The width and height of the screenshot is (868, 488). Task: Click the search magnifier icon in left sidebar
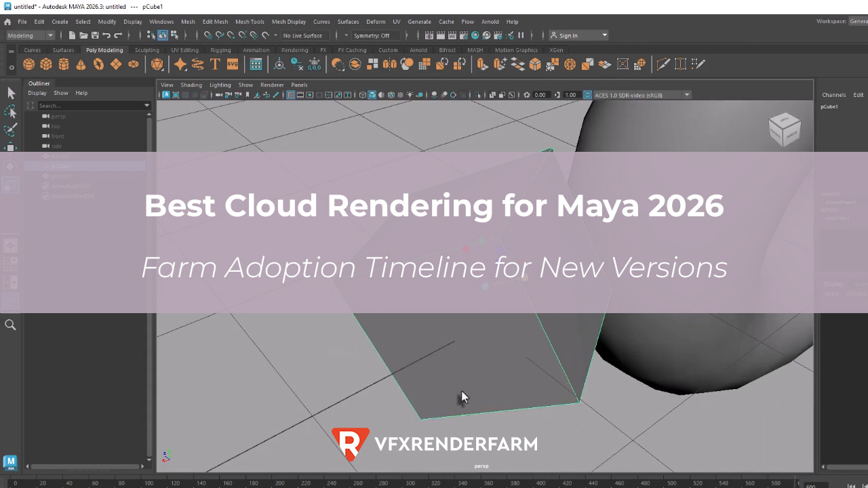(10, 325)
